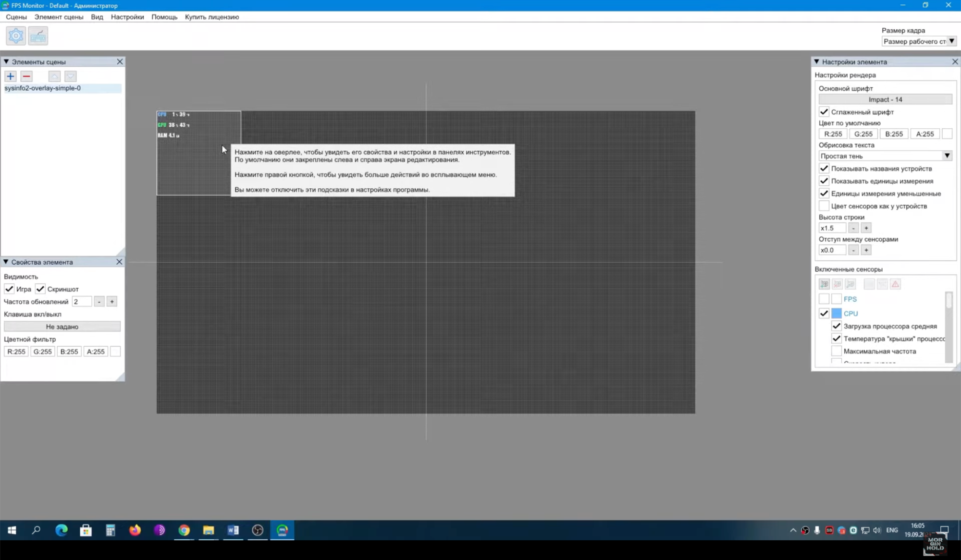Viewport: 961px width, 560px height.
Task: Move scene element up arrow button
Action: coord(54,76)
